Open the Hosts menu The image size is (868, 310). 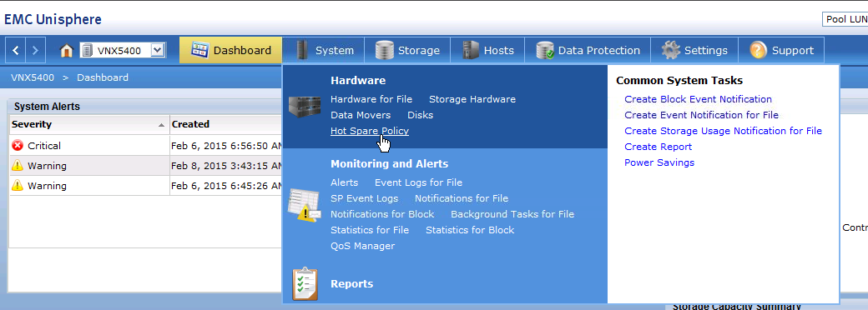click(487, 50)
